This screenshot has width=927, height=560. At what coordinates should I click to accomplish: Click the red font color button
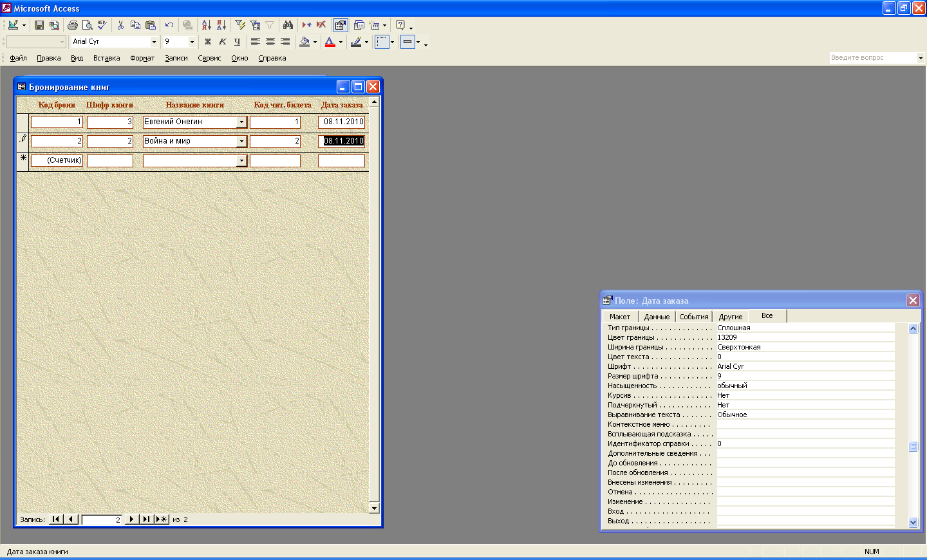point(330,42)
